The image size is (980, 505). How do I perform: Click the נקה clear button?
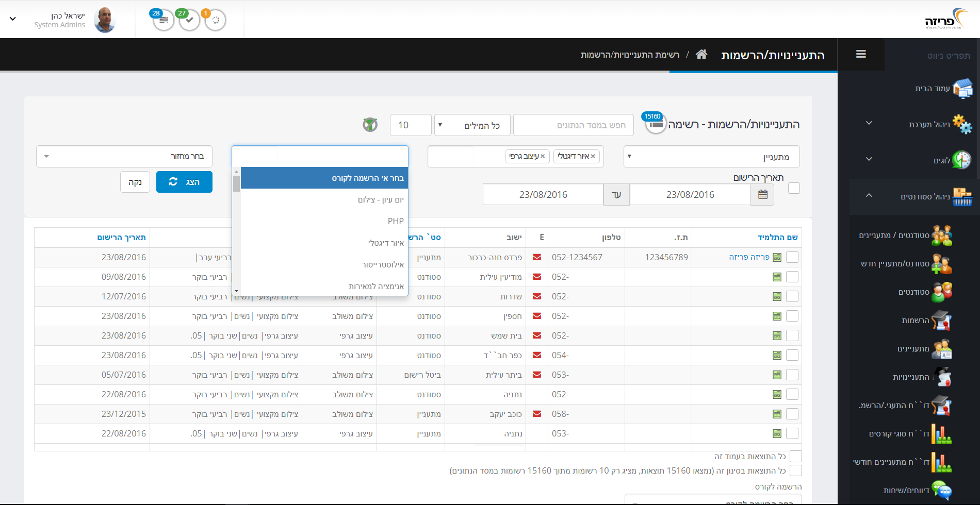tap(135, 182)
